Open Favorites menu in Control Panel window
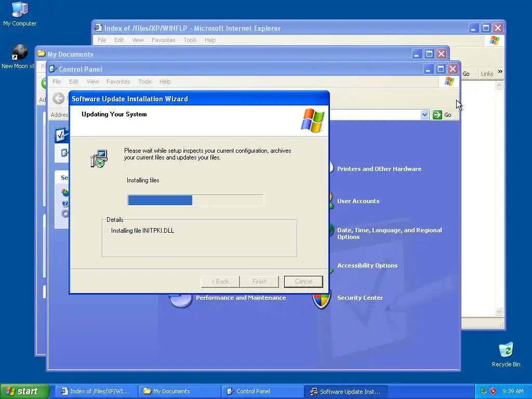532x399 pixels. (x=118, y=82)
